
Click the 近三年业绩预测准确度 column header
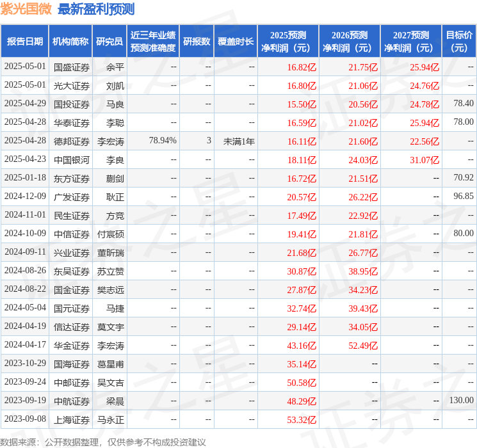153,41
